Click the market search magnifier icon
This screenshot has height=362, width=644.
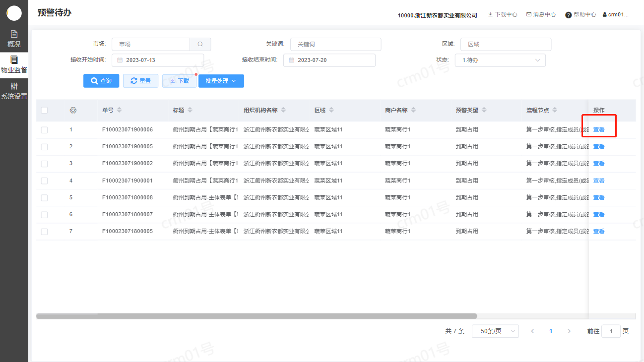(x=200, y=44)
